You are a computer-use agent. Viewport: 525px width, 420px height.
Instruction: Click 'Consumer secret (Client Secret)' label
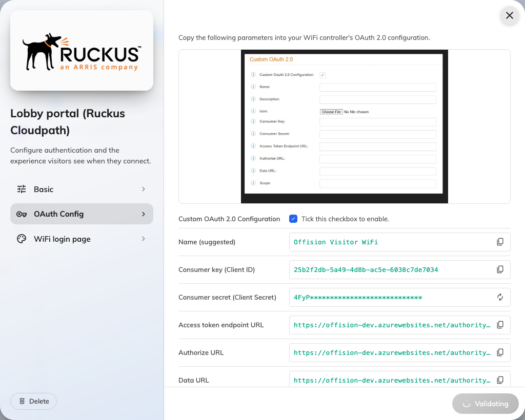click(227, 297)
